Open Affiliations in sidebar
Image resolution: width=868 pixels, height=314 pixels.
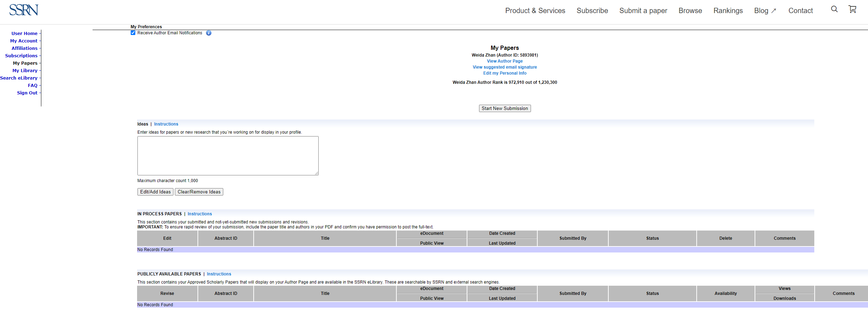[x=24, y=48]
